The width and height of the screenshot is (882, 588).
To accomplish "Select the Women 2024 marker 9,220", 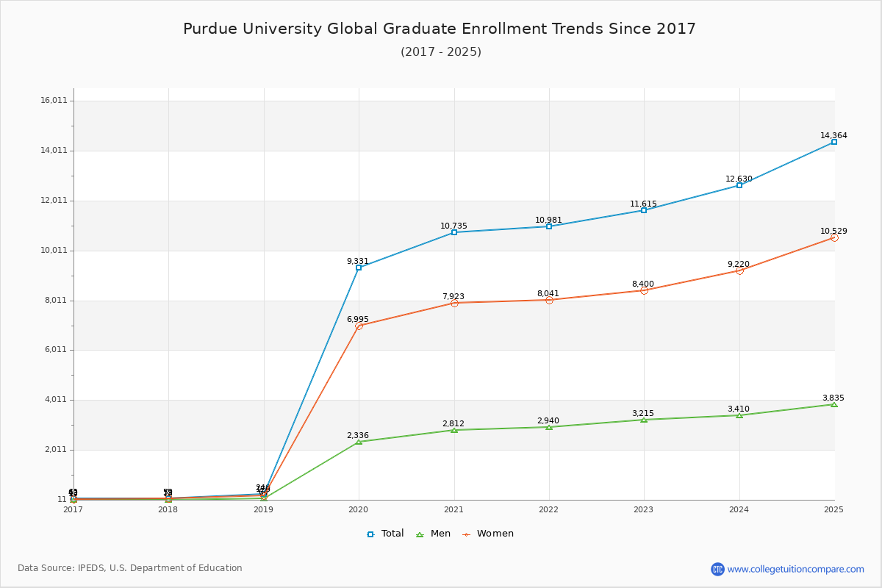I will click(x=739, y=270).
